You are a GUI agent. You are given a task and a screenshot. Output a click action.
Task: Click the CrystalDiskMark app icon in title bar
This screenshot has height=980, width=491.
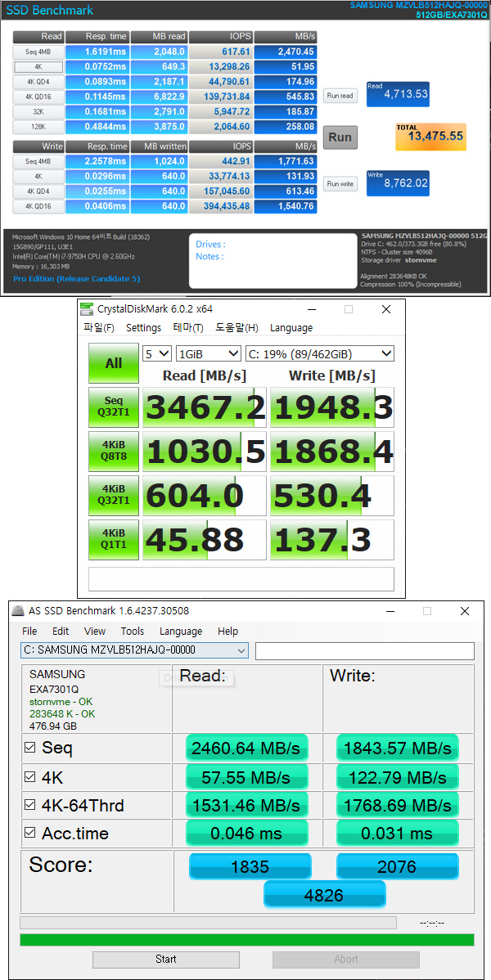point(87,308)
